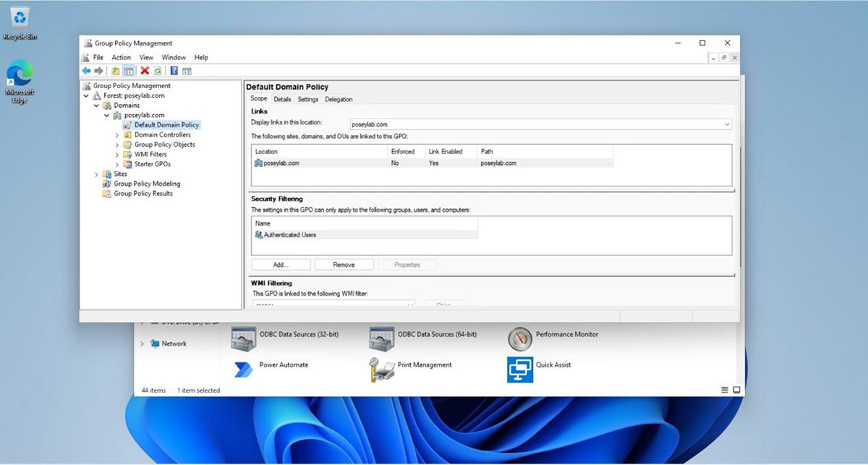The image size is (868, 465).
Task: Click the Forward navigation arrow icon
Action: [99, 70]
